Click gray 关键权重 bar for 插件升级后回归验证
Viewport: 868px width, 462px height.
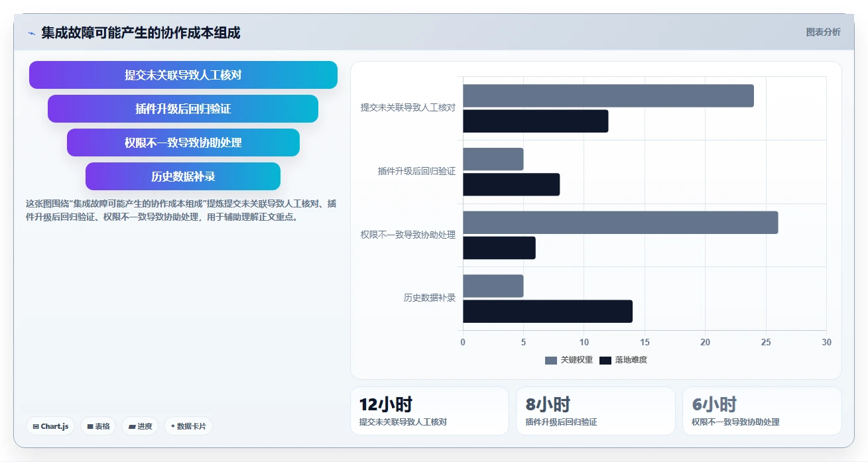click(x=493, y=159)
